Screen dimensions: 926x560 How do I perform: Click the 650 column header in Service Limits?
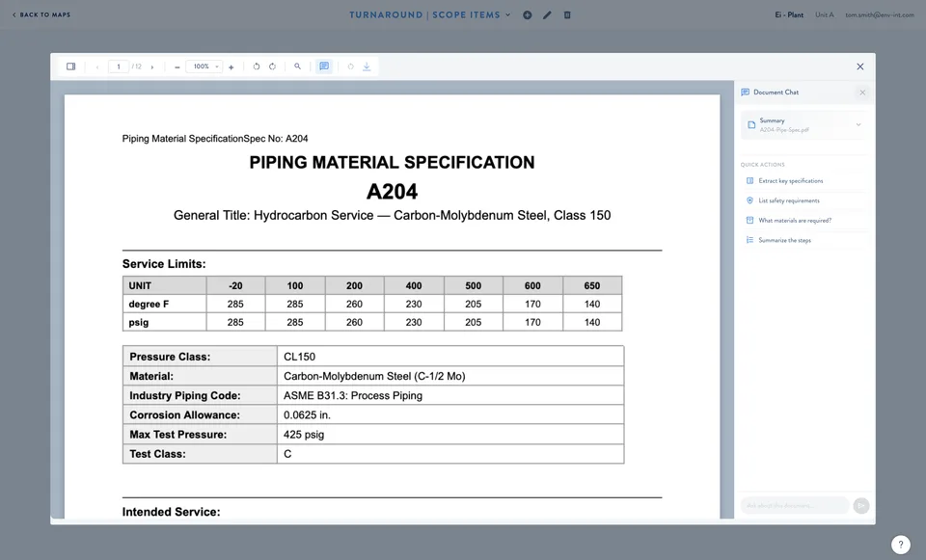point(591,285)
